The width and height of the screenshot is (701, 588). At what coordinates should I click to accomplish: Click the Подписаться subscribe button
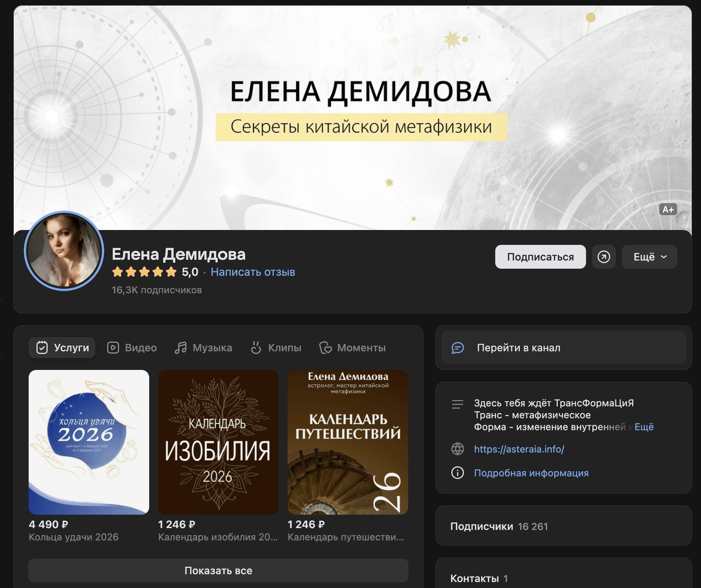pyautogui.click(x=540, y=257)
